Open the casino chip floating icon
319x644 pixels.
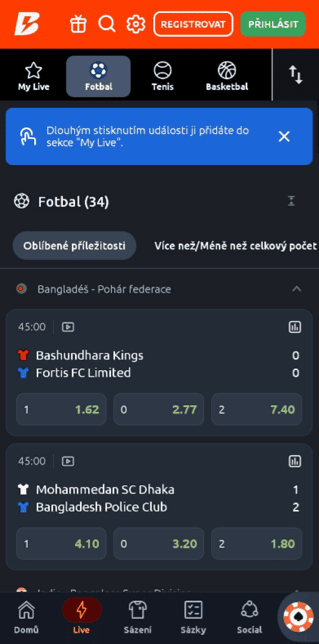[x=299, y=617]
